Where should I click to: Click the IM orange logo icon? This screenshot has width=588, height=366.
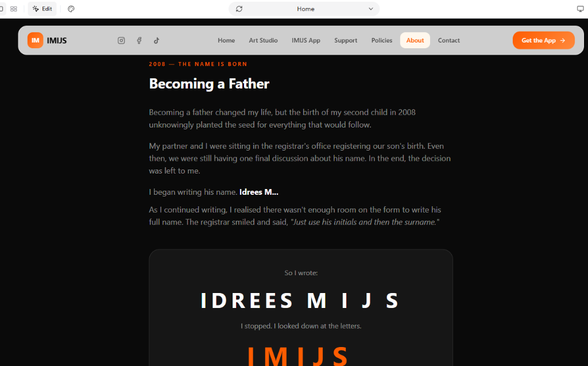click(x=35, y=41)
